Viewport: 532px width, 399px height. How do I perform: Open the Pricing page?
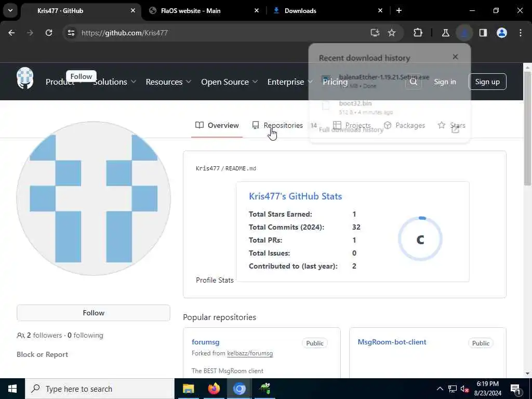(x=335, y=82)
